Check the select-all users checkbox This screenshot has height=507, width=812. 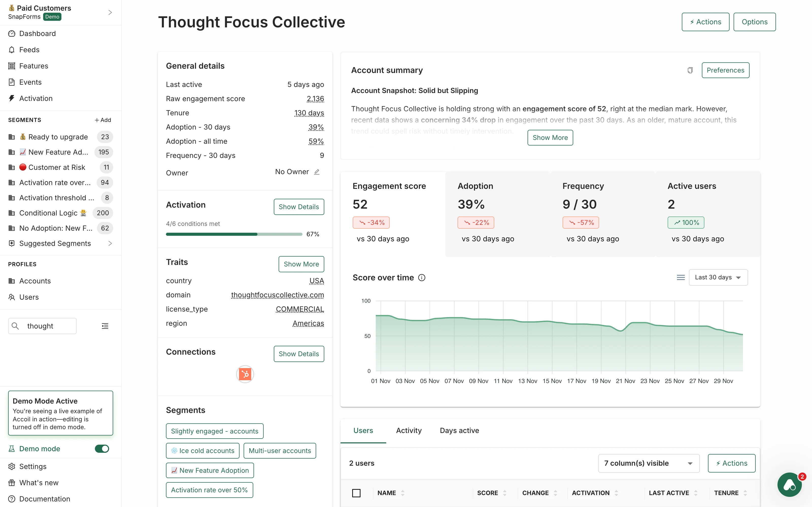coord(356,493)
